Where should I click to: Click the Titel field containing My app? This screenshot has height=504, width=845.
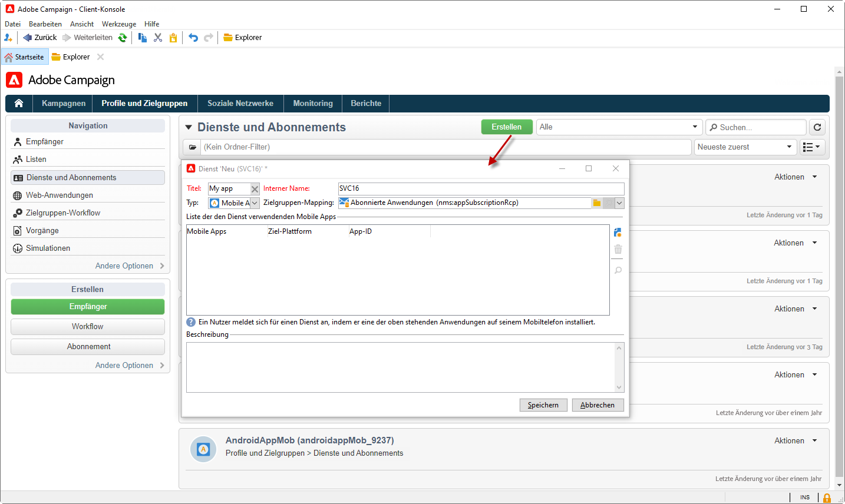pos(229,188)
